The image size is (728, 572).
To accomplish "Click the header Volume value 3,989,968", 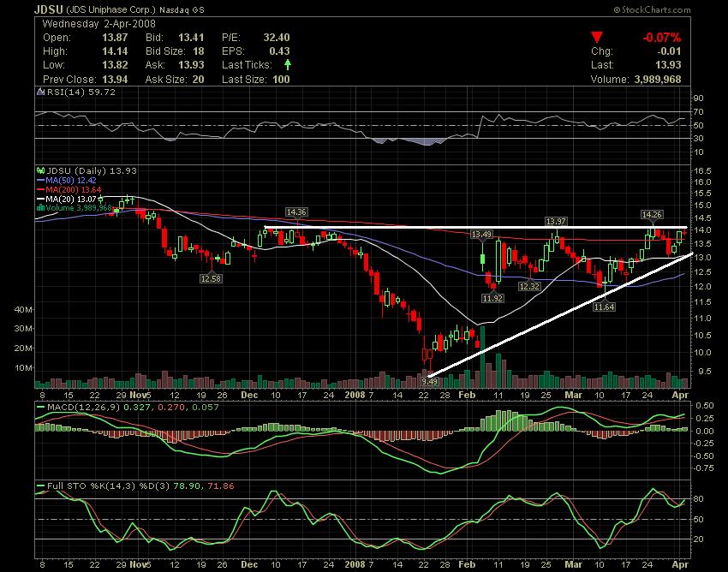I will pos(658,80).
